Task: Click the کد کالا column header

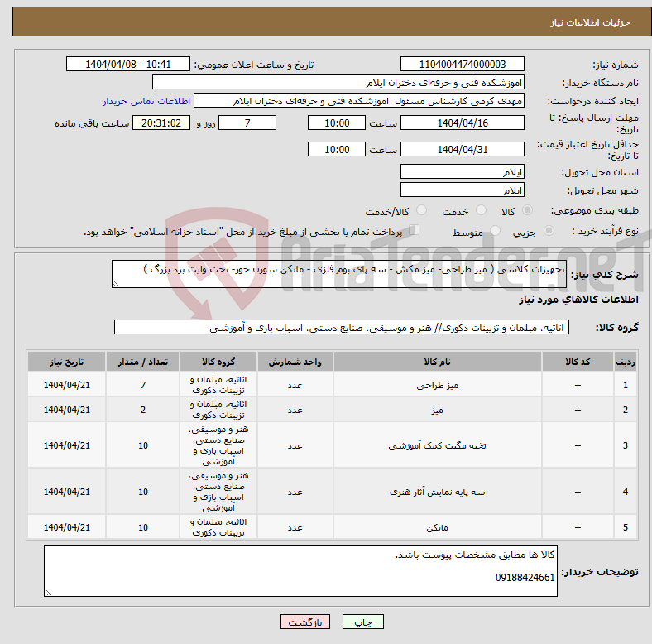Action: 578,362
